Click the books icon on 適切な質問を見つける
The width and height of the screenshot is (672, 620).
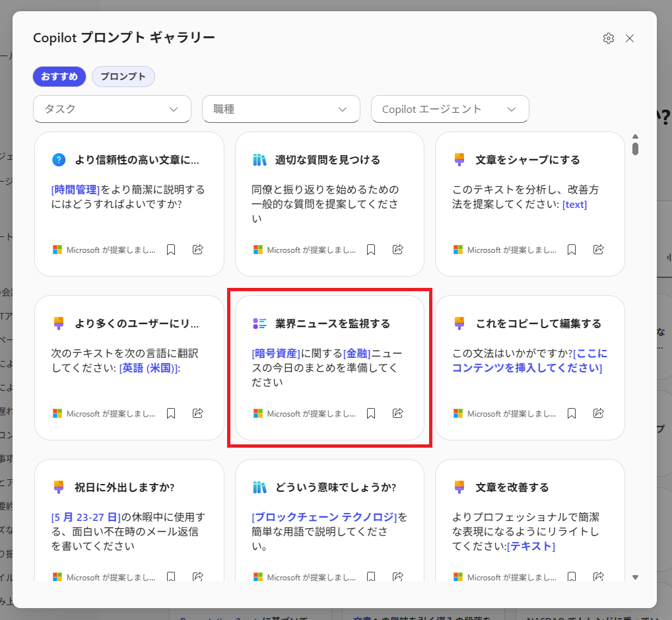pyautogui.click(x=259, y=160)
